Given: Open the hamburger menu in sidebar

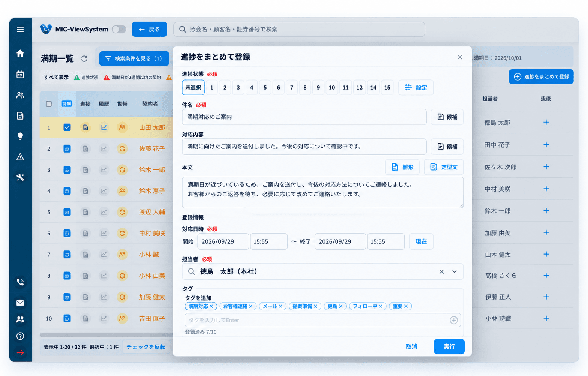Looking at the screenshot, I should (20, 29).
